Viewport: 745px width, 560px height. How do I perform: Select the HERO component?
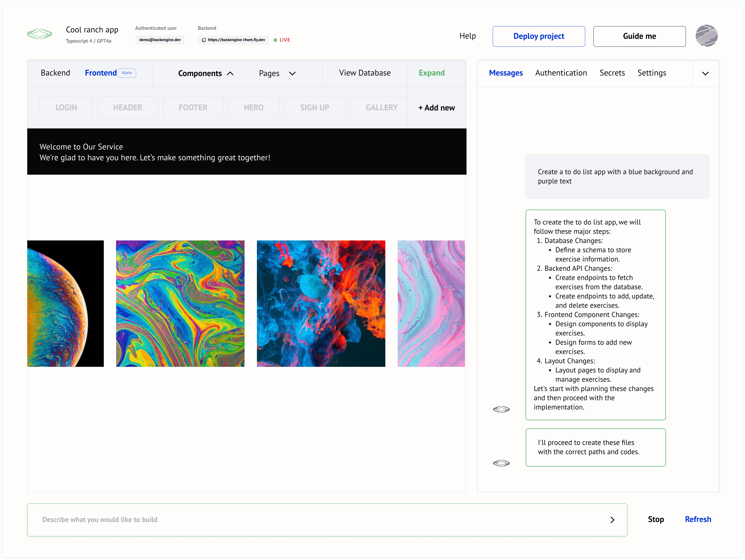pyautogui.click(x=253, y=107)
